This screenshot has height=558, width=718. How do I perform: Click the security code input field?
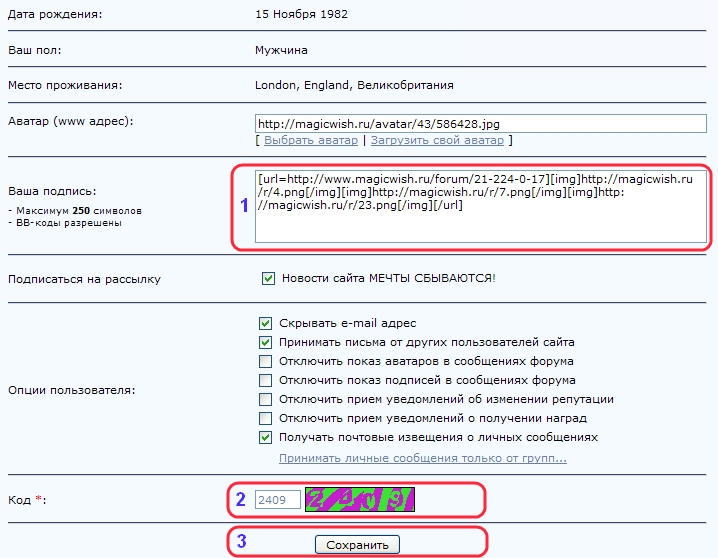click(x=277, y=499)
